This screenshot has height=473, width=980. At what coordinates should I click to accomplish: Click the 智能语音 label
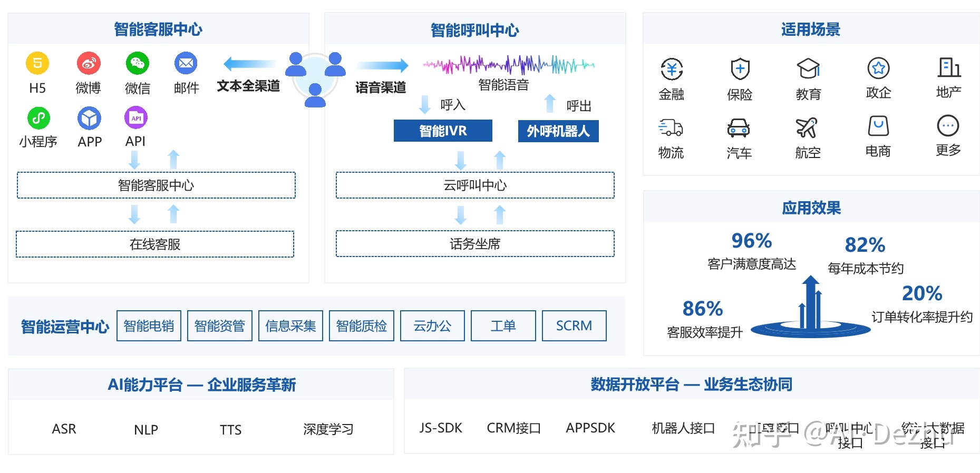503,85
